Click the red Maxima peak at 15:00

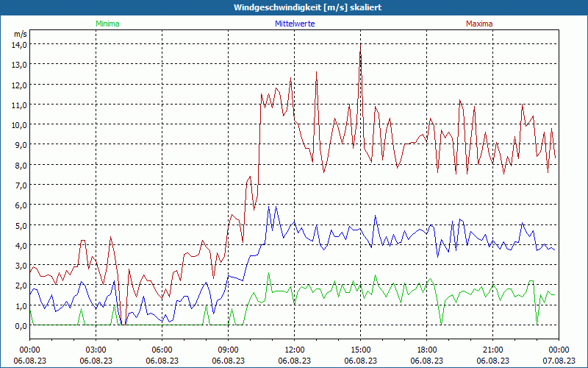360,46
